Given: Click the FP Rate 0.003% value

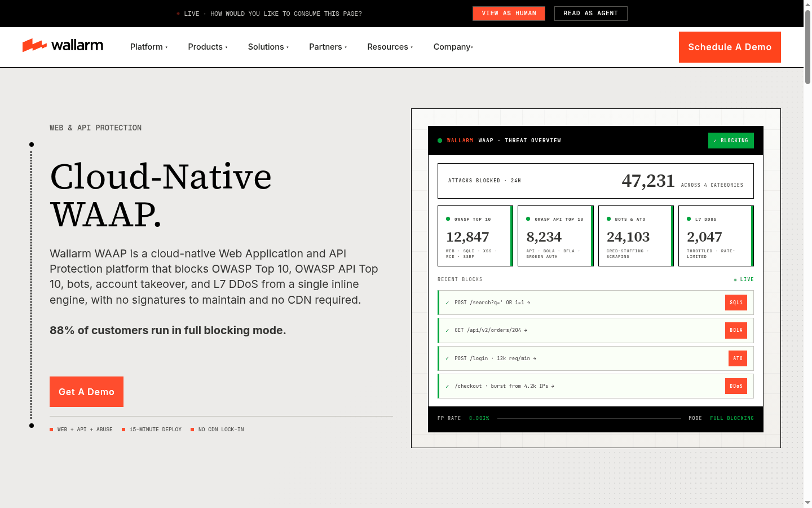Looking at the screenshot, I should [x=479, y=418].
